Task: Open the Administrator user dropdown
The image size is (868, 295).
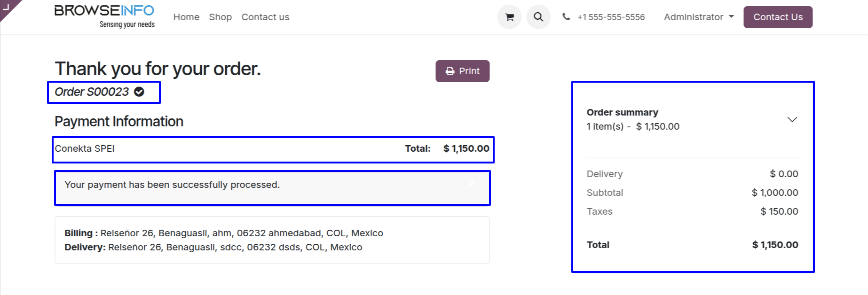Action: pyautogui.click(x=698, y=17)
